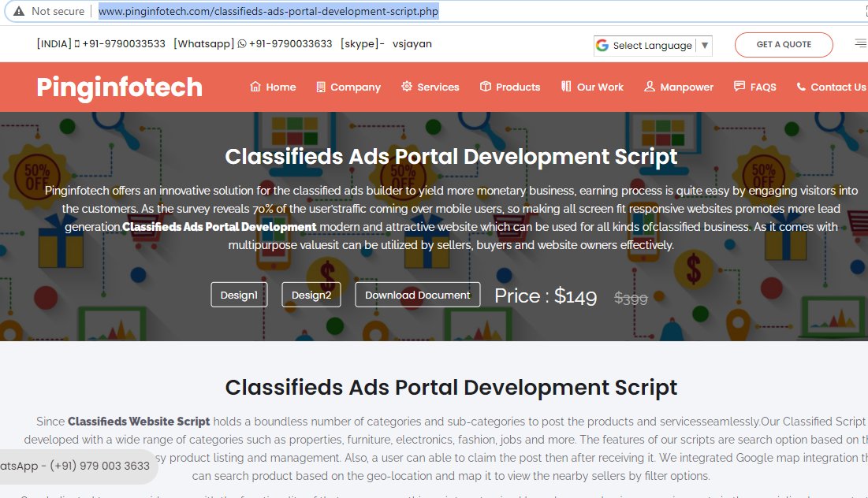
Task: Click the Our Work icon
Action: point(566,87)
